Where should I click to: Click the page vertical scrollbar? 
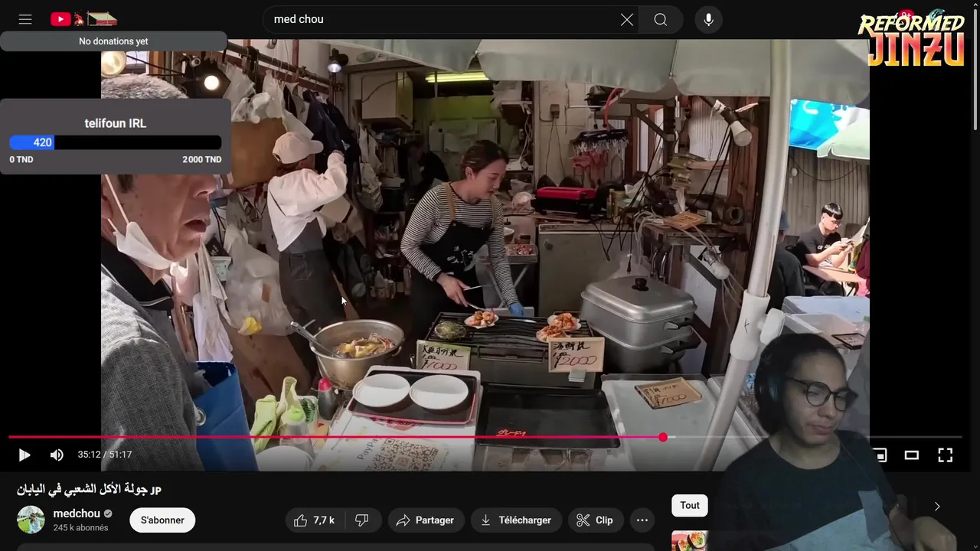pos(975,69)
